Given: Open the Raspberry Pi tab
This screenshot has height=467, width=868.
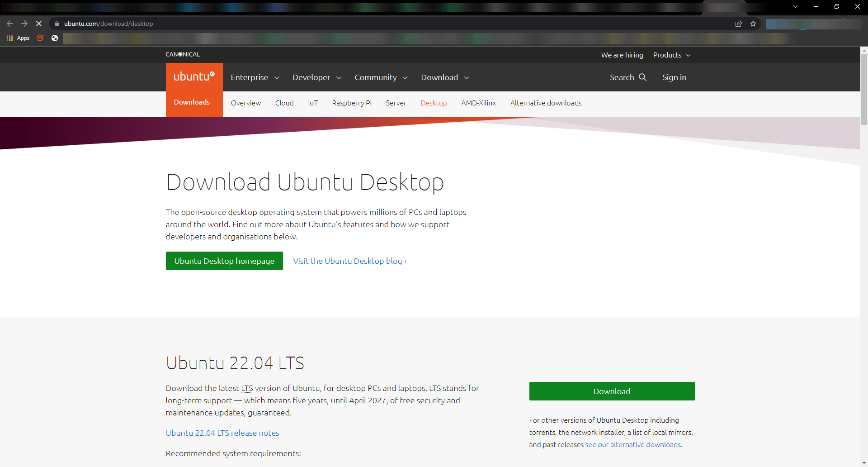Looking at the screenshot, I should pos(352,103).
